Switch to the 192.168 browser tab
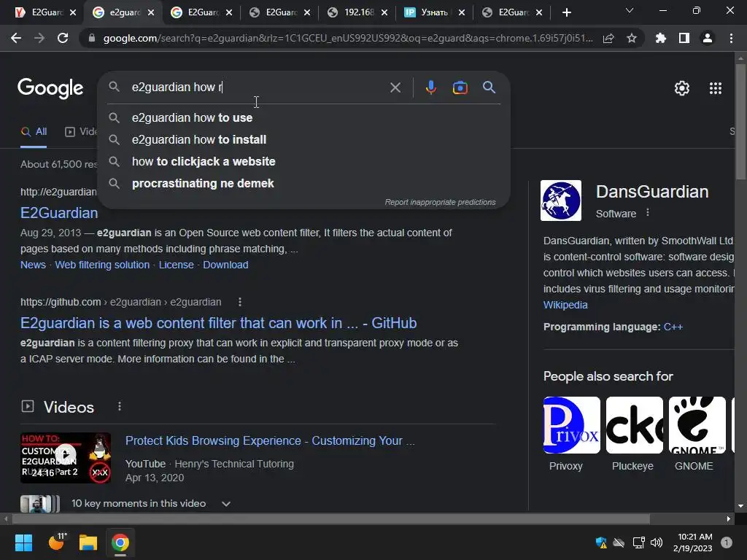The width and height of the screenshot is (747, 560). [357, 12]
